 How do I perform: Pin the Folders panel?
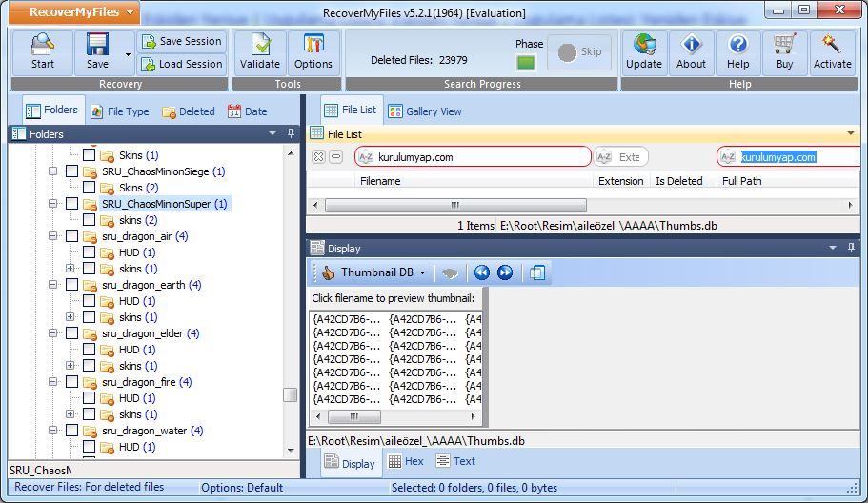(291, 133)
